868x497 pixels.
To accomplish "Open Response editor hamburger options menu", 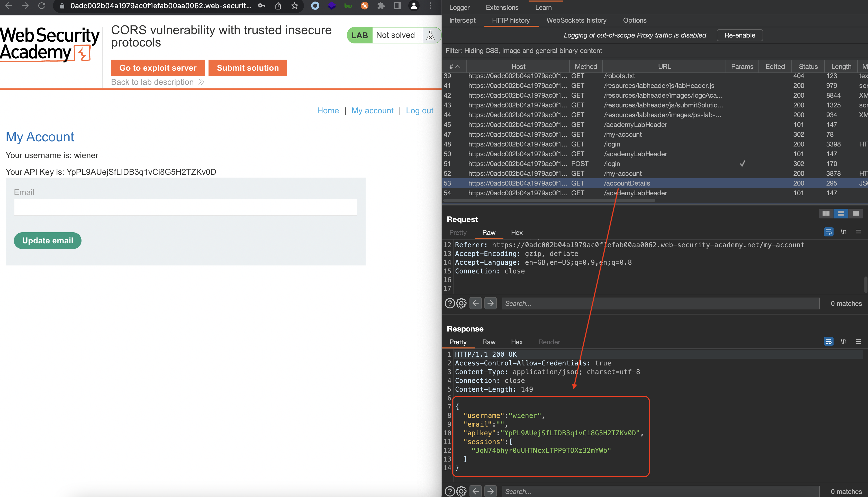I will click(x=858, y=341).
